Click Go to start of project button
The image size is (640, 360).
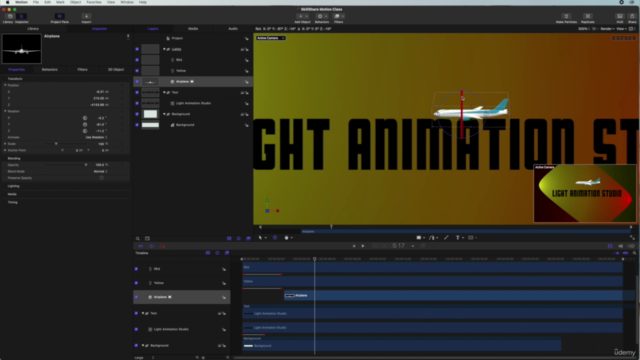(354, 246)
